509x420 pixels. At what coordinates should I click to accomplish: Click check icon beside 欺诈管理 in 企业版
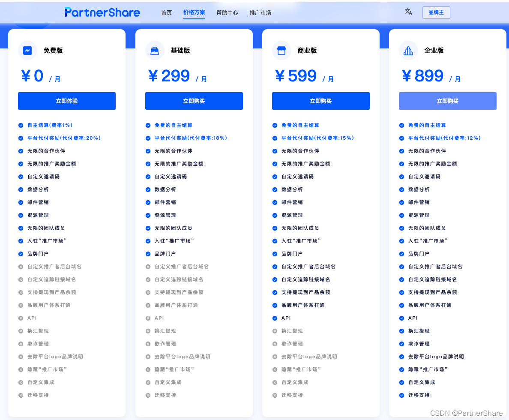(401, 344)
